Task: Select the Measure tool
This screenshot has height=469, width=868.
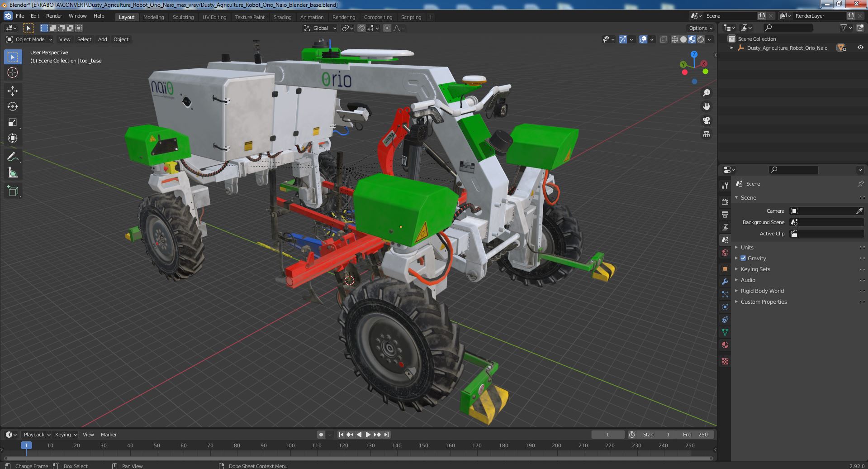Action: pos(13,172)
